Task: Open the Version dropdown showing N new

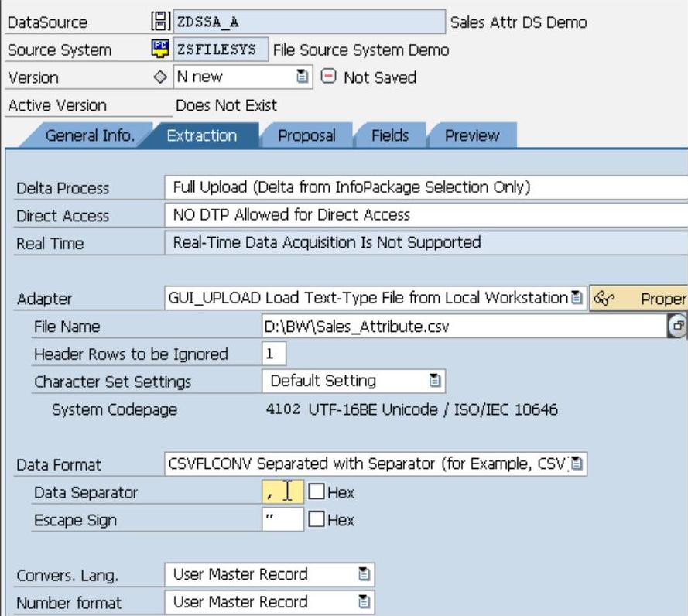Action: click(301, 77)
